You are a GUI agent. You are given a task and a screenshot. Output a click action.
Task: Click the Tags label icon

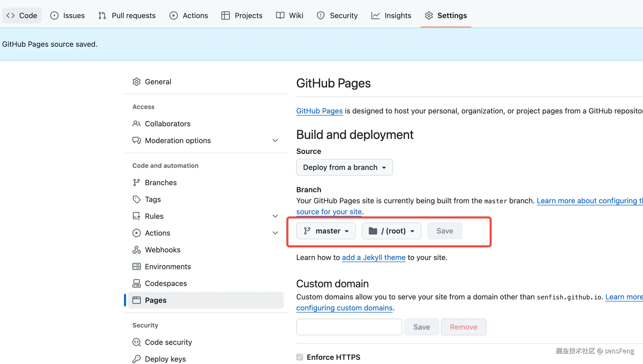pos(136,199)
